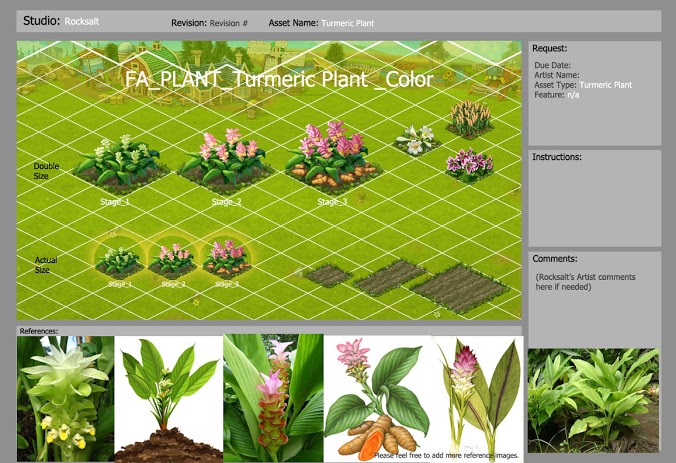Click the purple flower bush sprite
The height and width of the screenshot is (463, 676).
tap(468, 164)
